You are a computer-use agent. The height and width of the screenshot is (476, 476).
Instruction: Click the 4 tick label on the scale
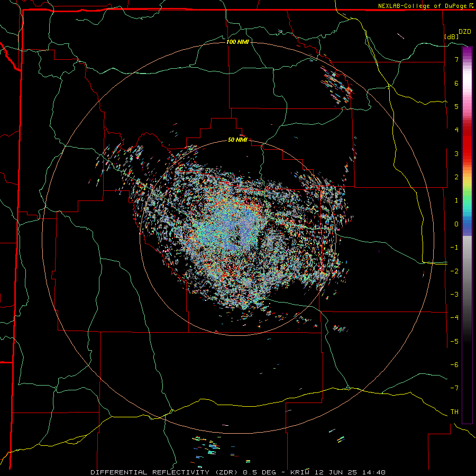456,130
